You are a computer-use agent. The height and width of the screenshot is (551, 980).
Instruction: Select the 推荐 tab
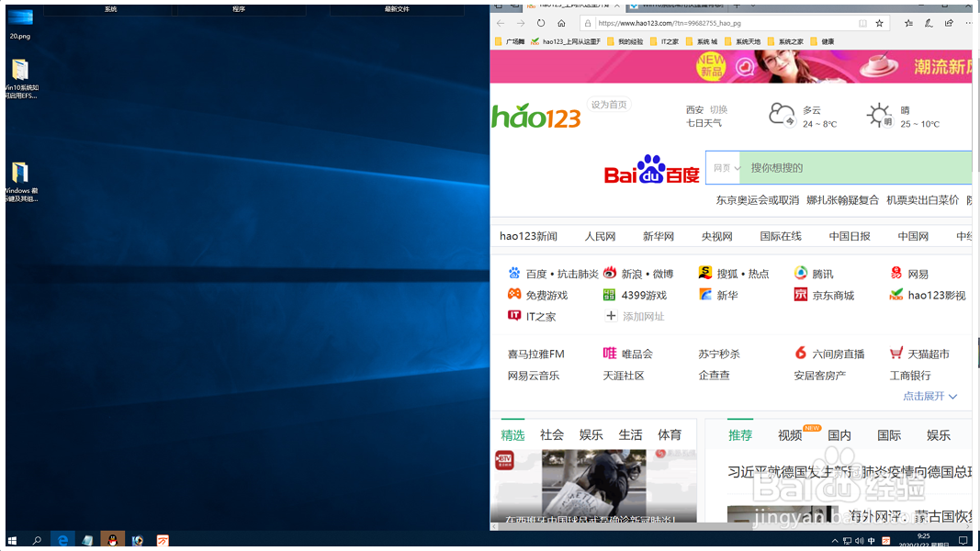click(x=740, y=435)
